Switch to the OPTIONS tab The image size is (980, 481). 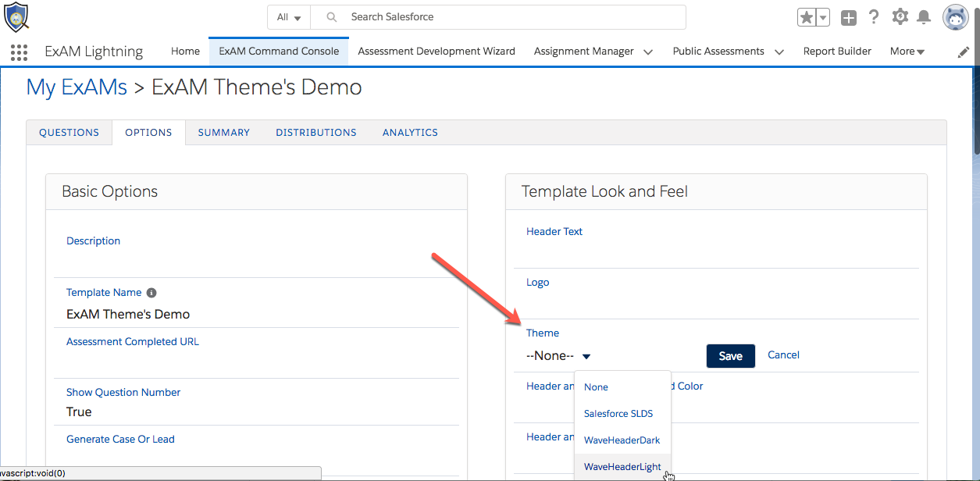pos(148,133)
